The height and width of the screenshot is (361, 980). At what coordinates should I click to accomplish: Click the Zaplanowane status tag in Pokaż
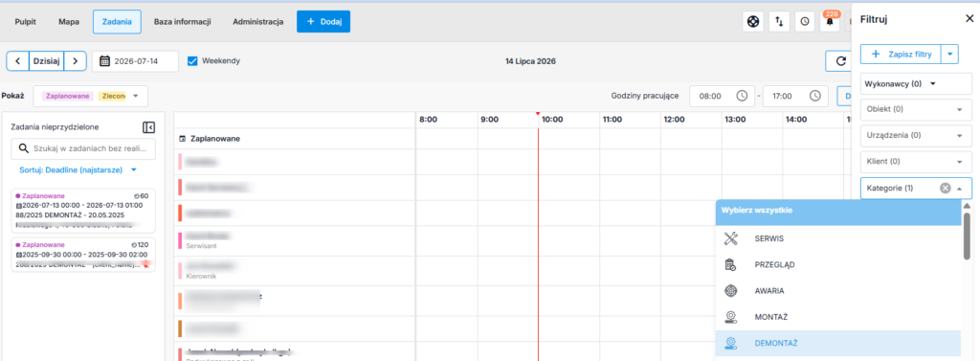68,97
